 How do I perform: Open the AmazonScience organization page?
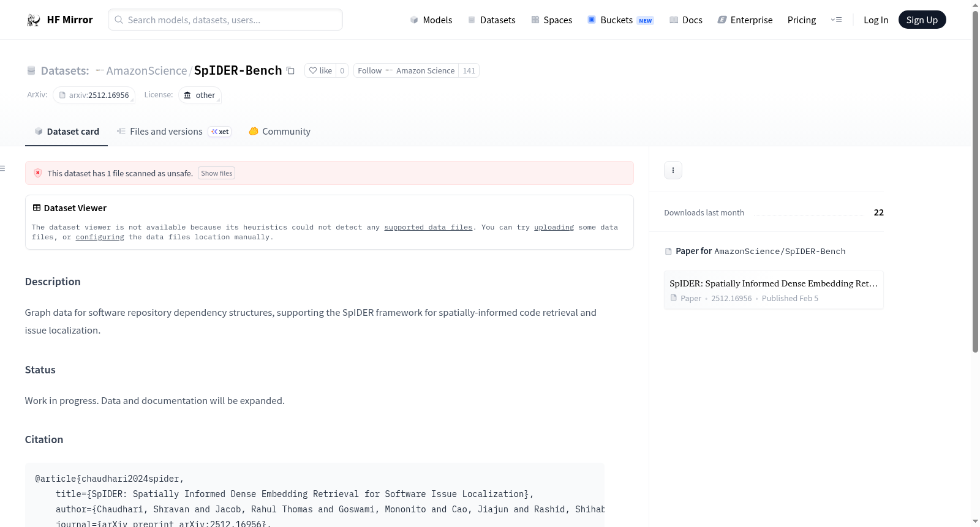coord(146,71)
